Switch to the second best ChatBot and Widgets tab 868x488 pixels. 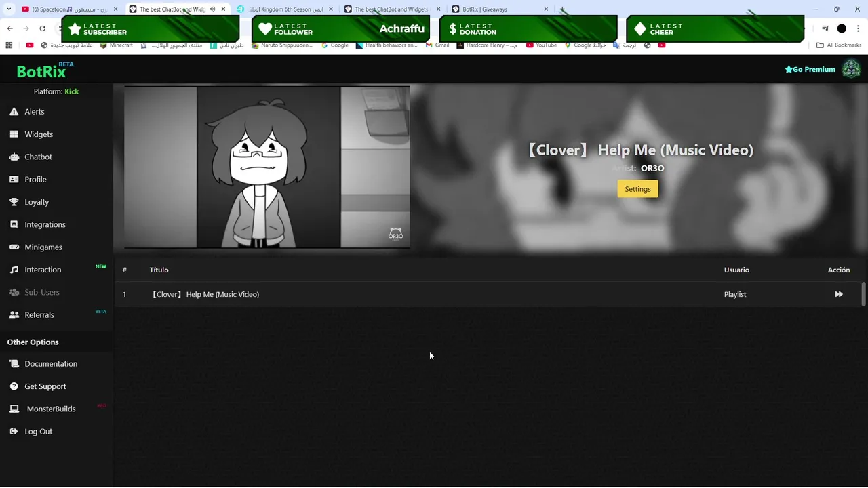click(x=391, y=9)
